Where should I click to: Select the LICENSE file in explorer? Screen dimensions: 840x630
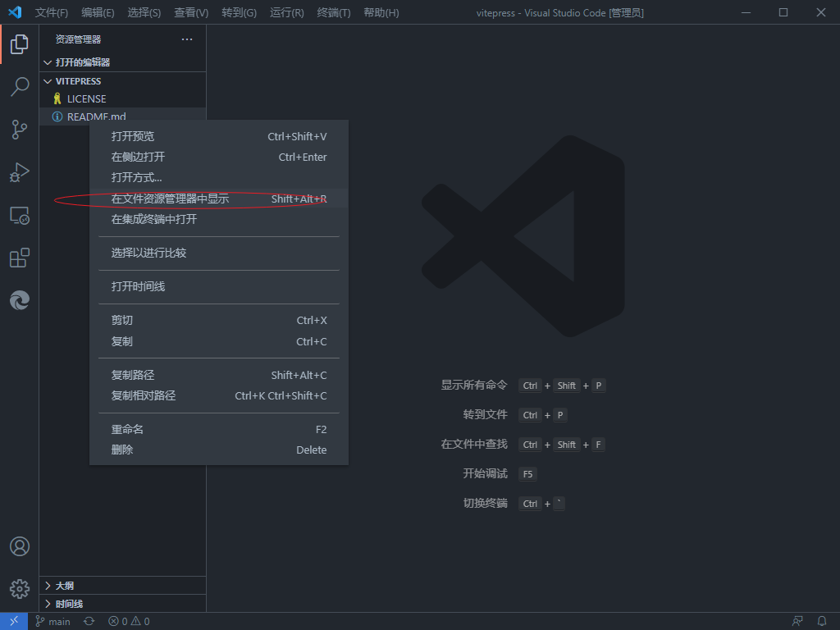point(123,98)
